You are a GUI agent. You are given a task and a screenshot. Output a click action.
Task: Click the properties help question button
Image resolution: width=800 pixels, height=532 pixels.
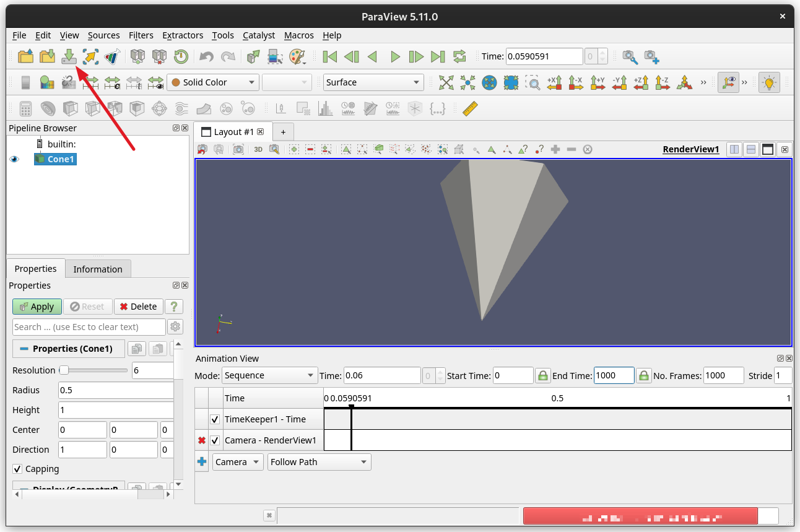click(x=174, y=307)
